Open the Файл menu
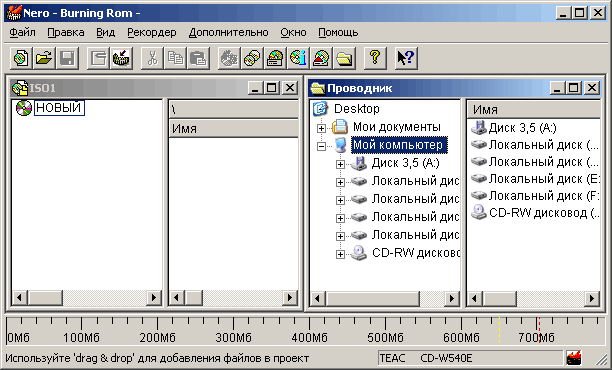The image size is (612, 370). tap(22, 32)
